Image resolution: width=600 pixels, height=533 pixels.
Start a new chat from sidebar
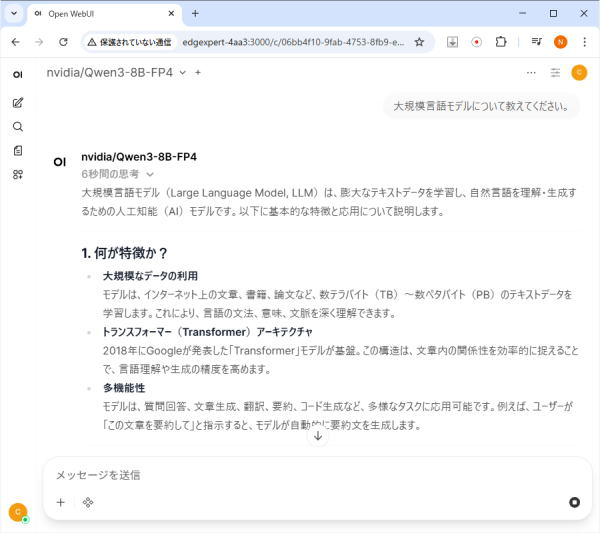(18, 103)
